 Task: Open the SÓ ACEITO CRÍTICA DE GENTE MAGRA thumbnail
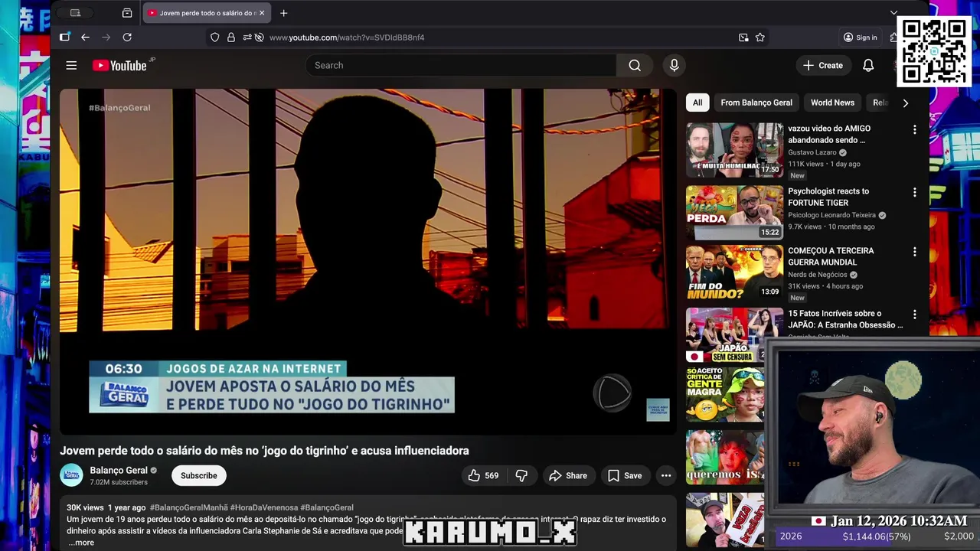point(725,395)
